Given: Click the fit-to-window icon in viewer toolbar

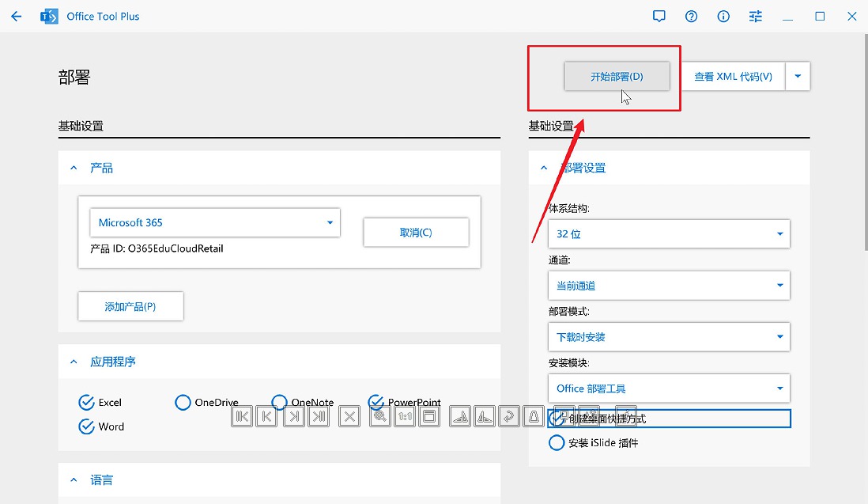Looking at the screenshot, I should click(x=429, y=416).
